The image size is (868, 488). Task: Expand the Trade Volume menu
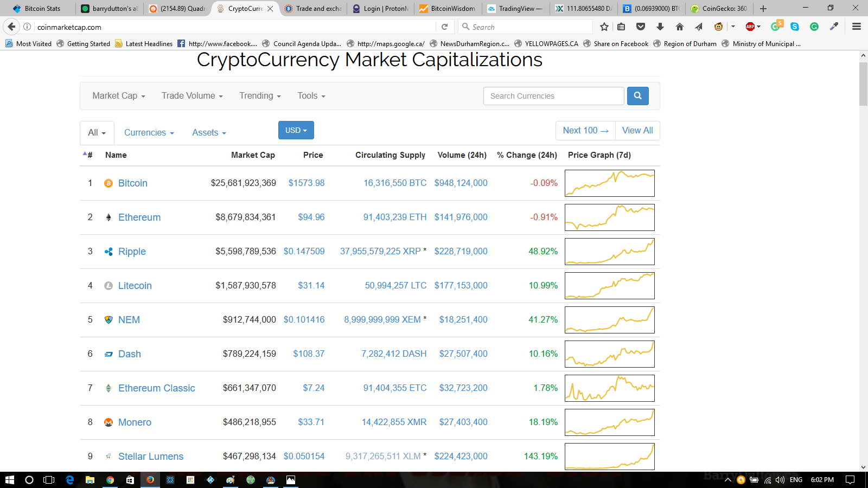pyautogui.click(x=192, y=96)
